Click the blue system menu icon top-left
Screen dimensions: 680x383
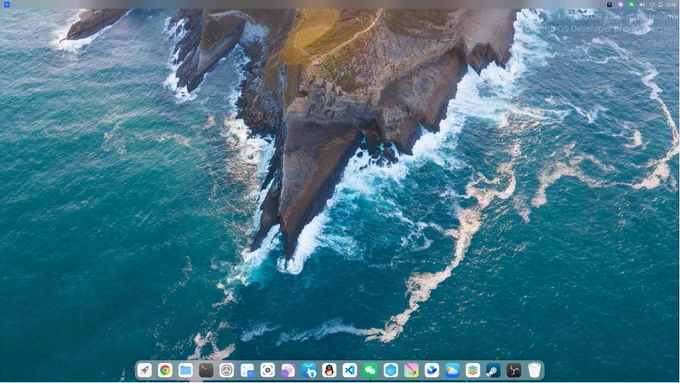pyautogui.click(x=7, y=4)
